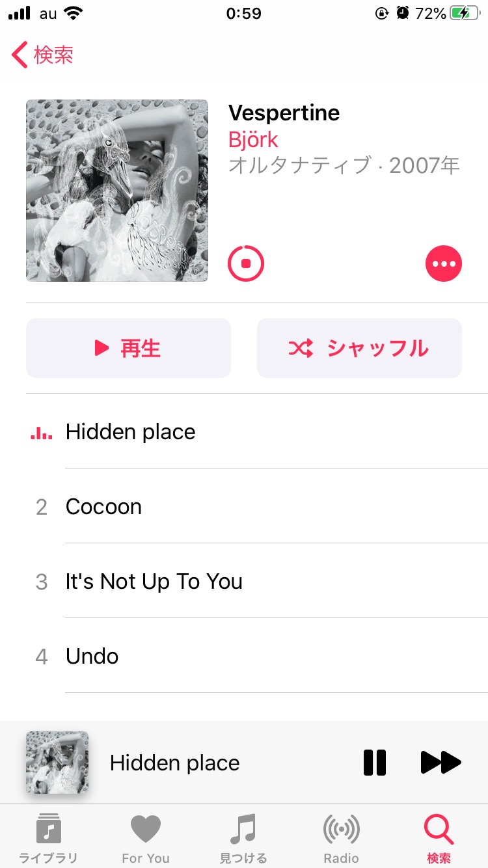488x868 pixels.
Task: Open the Radio tab
Action: click(342, 838)
